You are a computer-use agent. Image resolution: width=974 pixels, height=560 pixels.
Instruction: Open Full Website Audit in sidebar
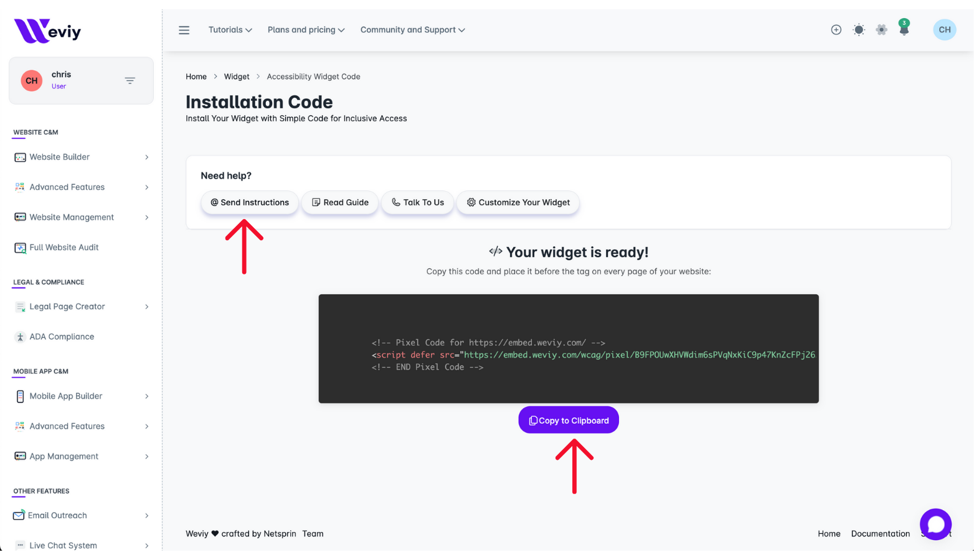tap(64, 248)
